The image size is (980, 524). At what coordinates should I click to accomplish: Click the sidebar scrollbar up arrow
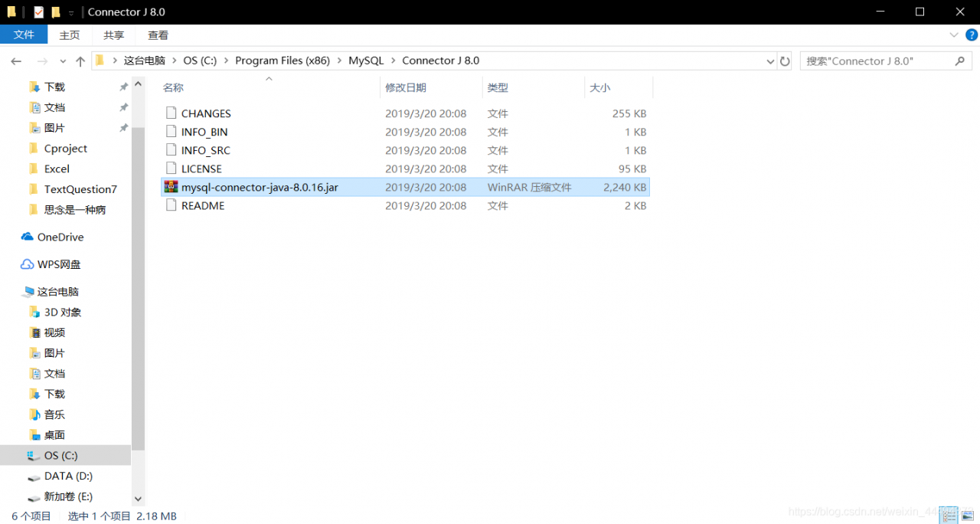[x=138, y=84]
